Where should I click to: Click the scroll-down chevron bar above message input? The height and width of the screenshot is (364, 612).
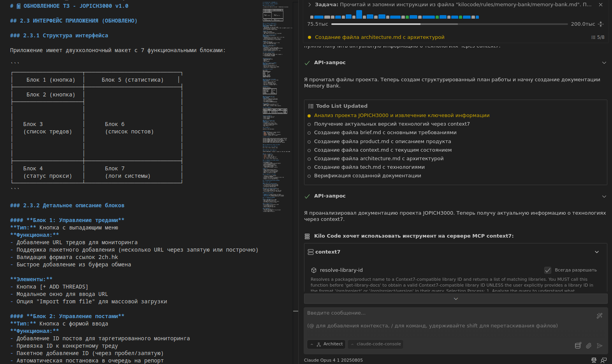455,299
